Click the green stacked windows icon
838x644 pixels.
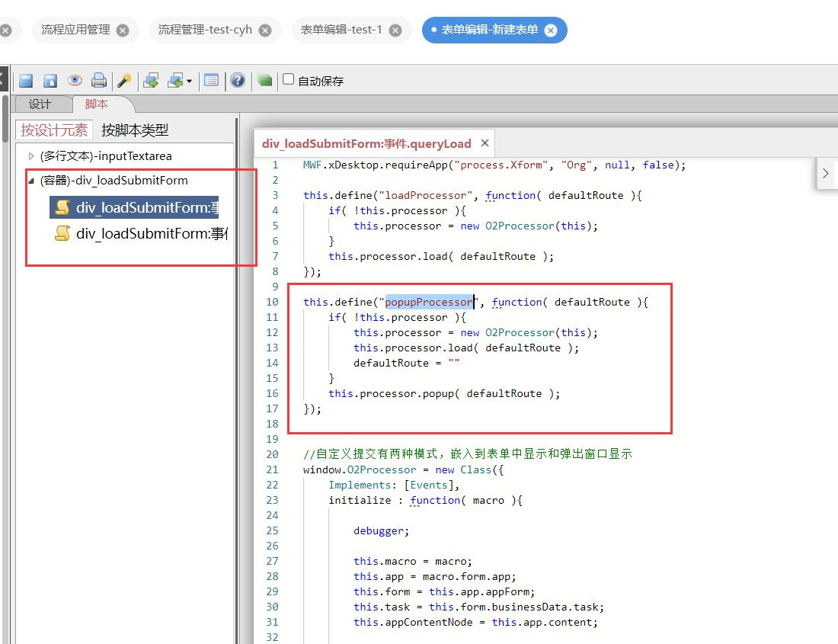pos(264,80)
